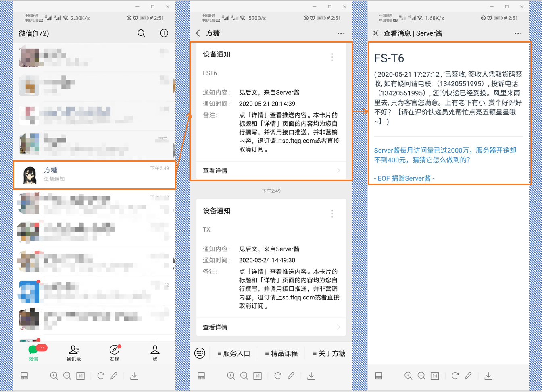Set 1:1 size in left viewer window

click(x=80, y=375)
